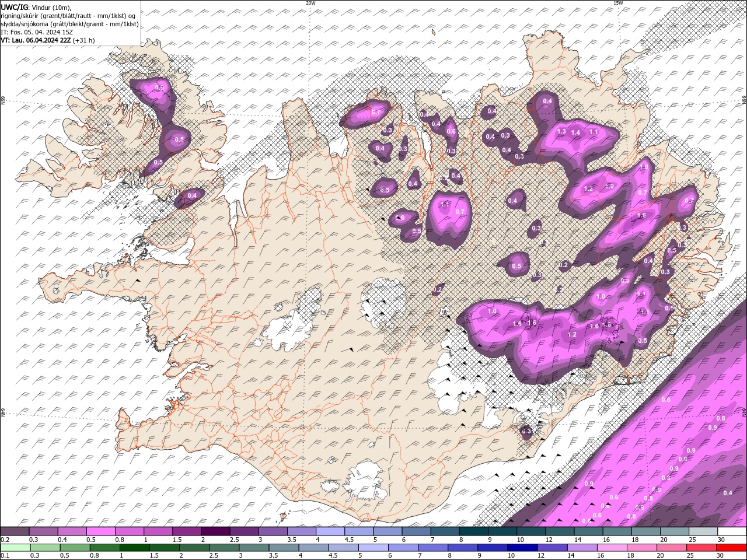Select the 'VT: Lau. 06.04.2024 22Z (+31 h)' line
The image size is (747, 560).
click(x=48, y=40)
